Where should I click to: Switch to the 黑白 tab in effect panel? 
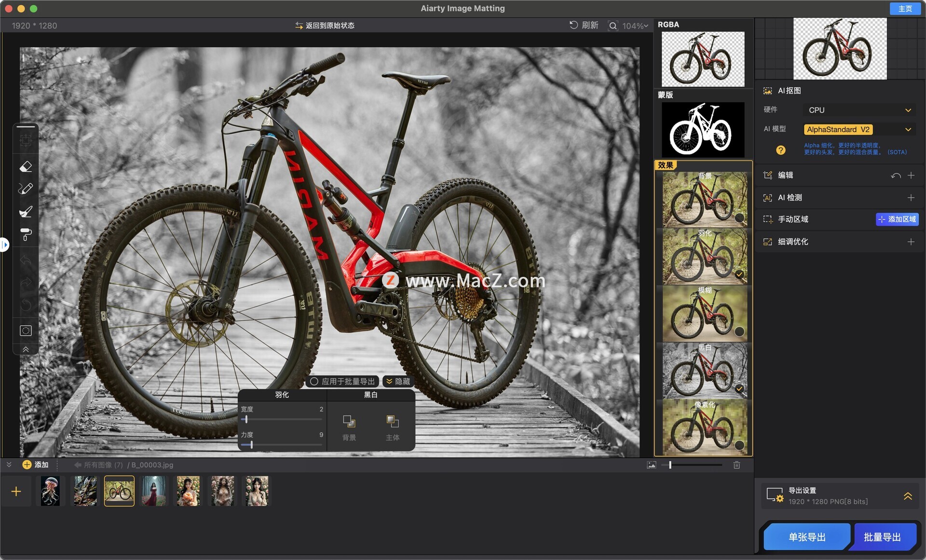tap(370, 395)
